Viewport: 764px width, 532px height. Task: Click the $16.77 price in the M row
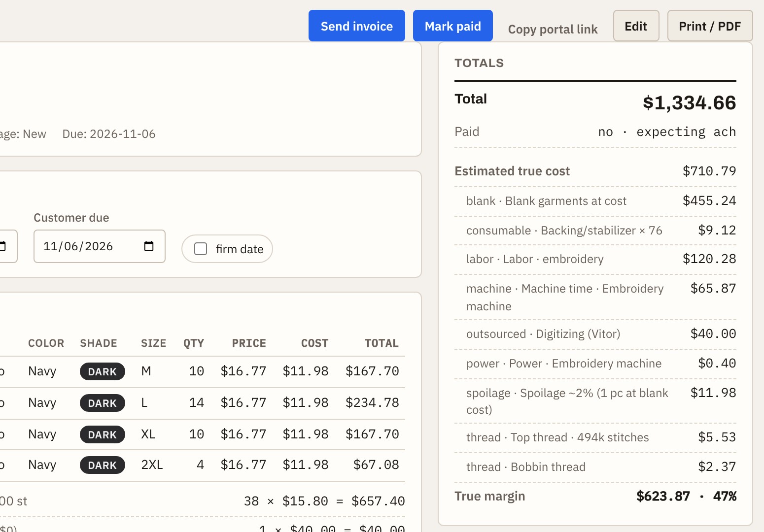click(x=243, y=371)
